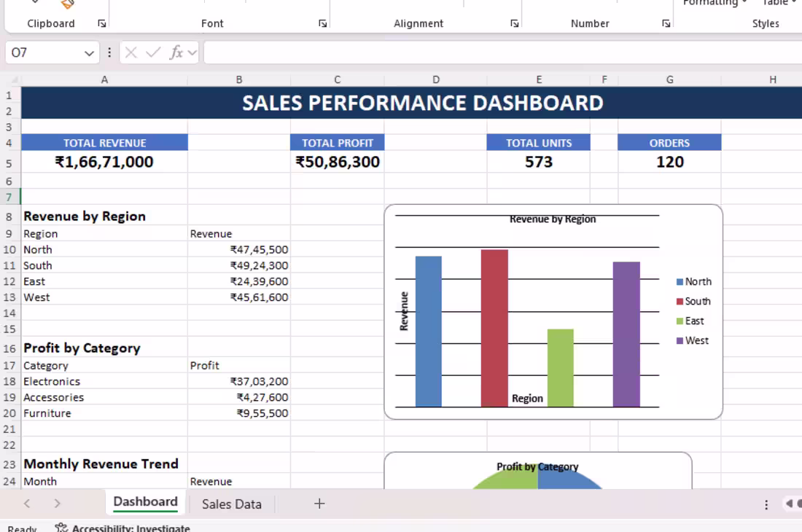
Task: Select row 14 header
Action: coord(9,313)
